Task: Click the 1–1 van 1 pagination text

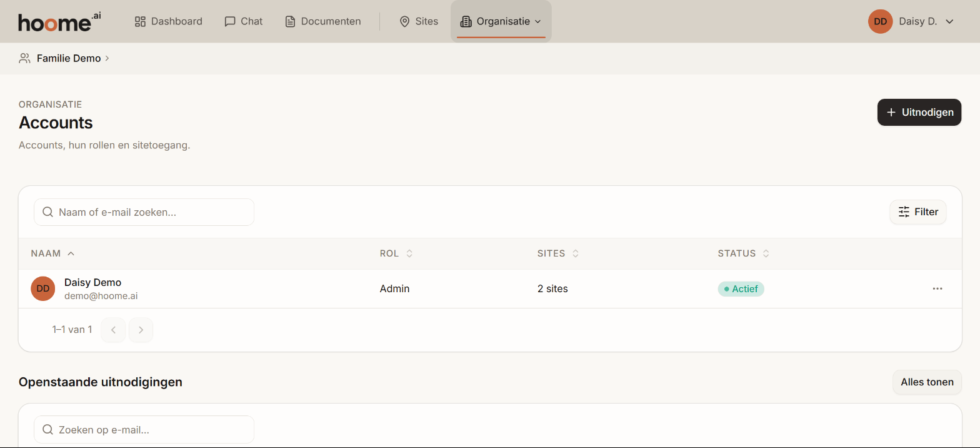Action: [x=72, y=330]
